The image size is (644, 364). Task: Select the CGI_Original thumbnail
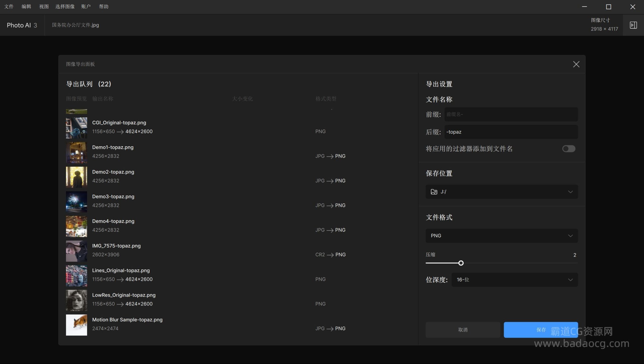(76, 128)
